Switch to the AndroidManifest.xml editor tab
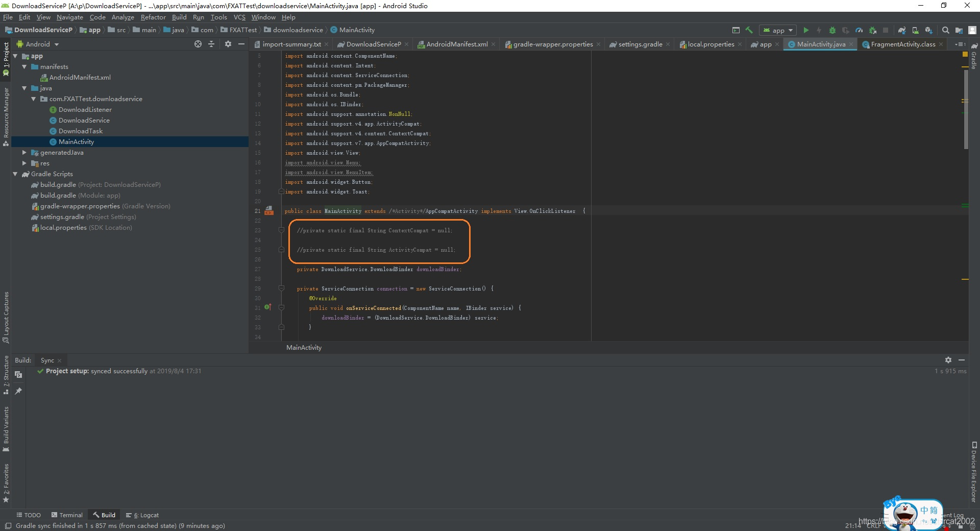This screenshot has width=980, height=531. [456, 44]
